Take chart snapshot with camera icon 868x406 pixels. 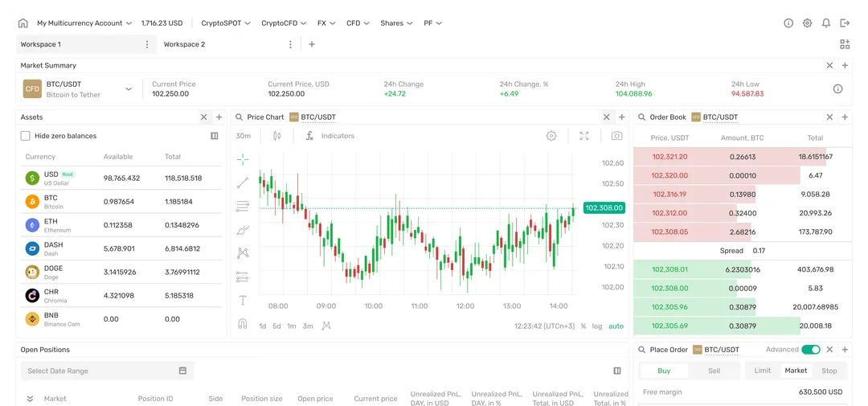click(x=616, y=136)
